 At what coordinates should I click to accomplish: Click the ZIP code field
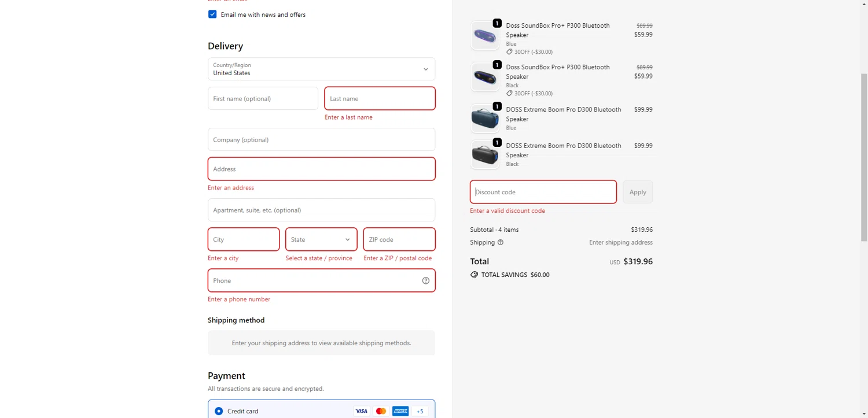coord(399,240)
